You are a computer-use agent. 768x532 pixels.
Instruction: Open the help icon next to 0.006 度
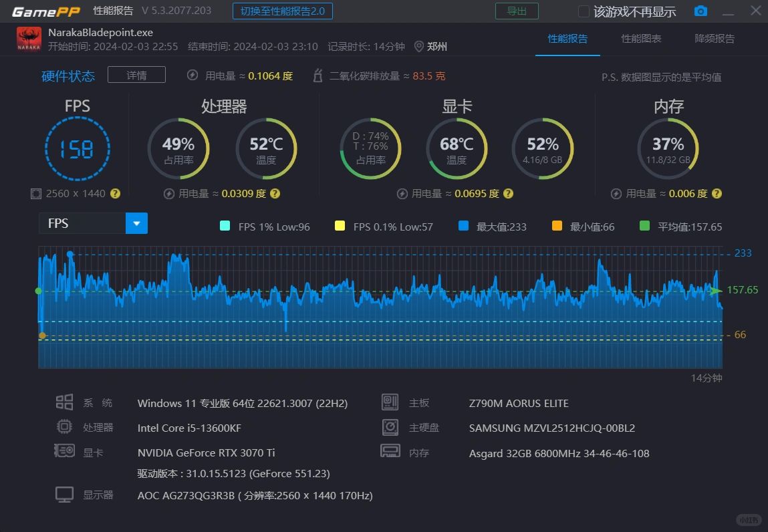[717, 194]
